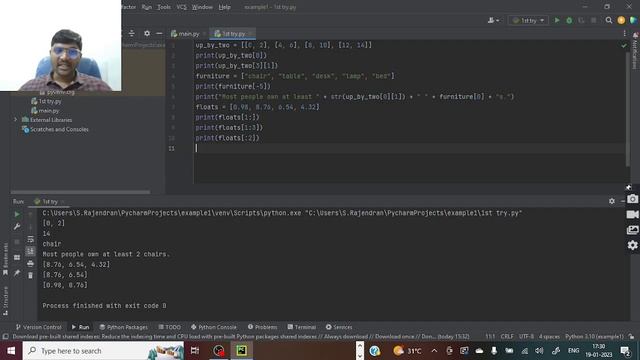
Task: Collapse all in project panel
Action: [131, 33]
